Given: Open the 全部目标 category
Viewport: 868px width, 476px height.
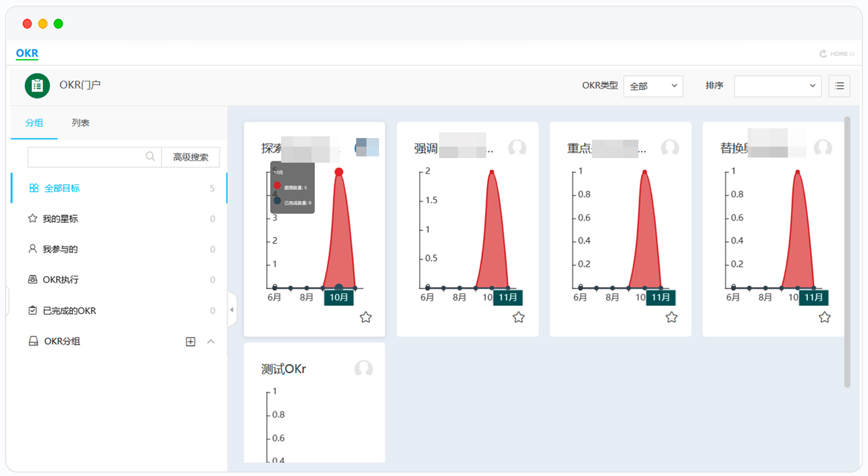Looking at the screenshot, I should click(119, 188).
